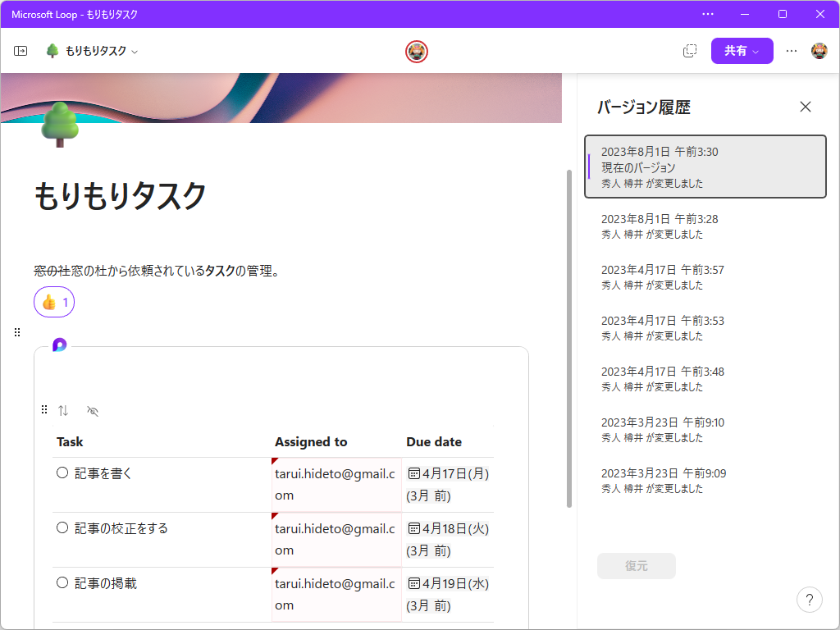
Task: Open help via the question mark icon
Action: click(x=810, y=600)
